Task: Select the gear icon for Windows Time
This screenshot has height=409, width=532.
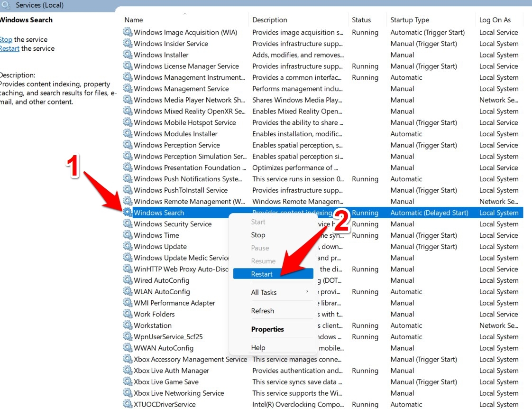Action: 128,235
